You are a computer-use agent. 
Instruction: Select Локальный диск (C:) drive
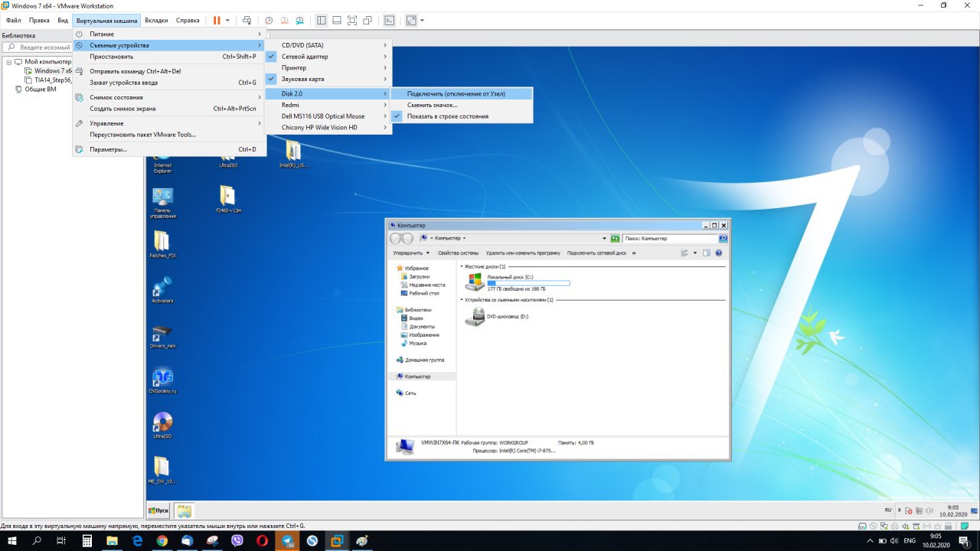[518, 282]
